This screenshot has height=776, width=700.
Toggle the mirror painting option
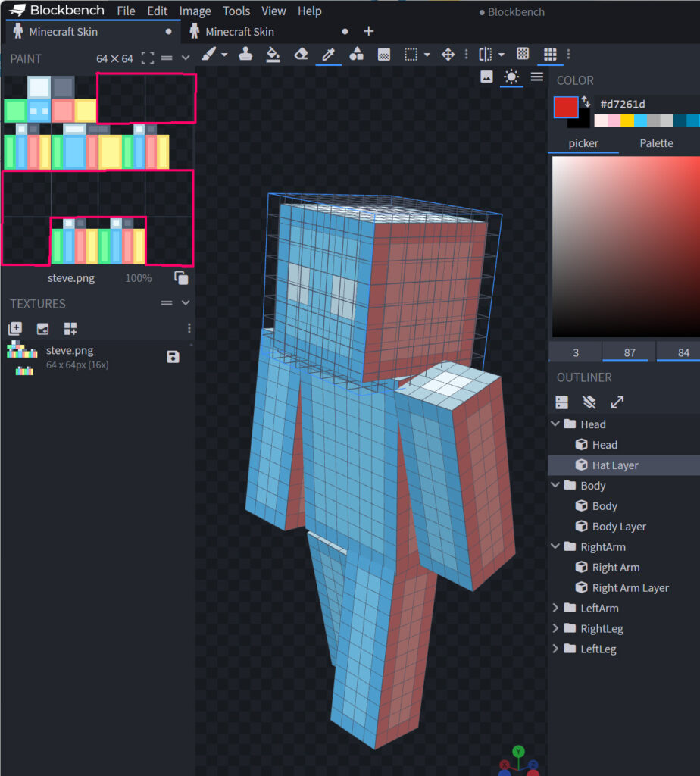coord(486,55)
